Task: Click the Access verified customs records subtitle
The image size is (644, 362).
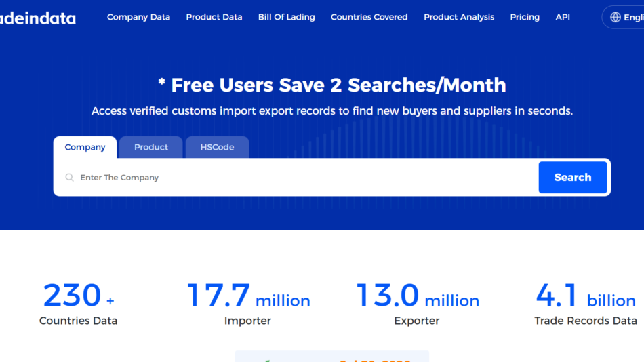Action: point(332,111)
